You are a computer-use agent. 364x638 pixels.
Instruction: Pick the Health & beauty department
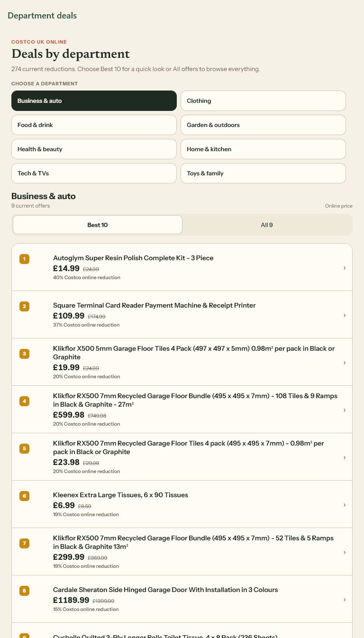[x=94, y=149]
